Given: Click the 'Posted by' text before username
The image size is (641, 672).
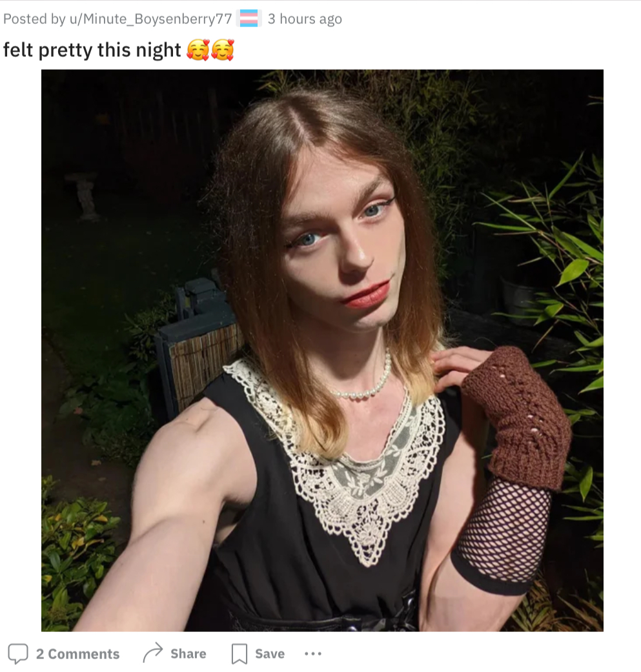Looking at the screenshot, I should click(34, 19).
